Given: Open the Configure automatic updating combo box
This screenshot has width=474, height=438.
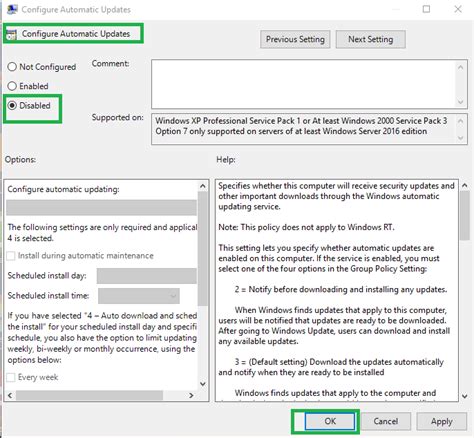Looking at the screenshot, I should (101, 208).
